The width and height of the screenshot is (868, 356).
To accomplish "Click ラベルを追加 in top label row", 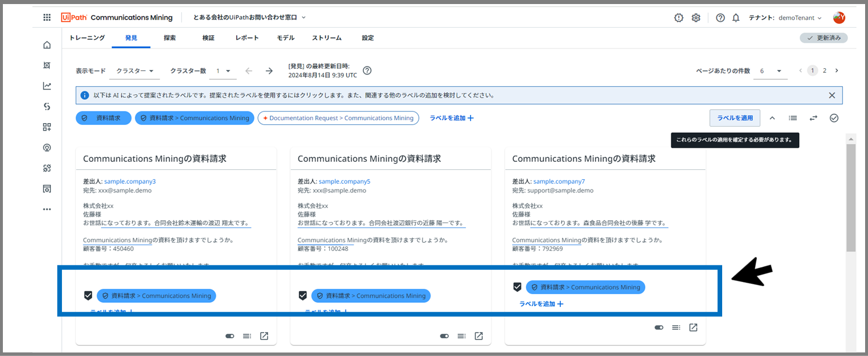I will (x=451, y=118).
